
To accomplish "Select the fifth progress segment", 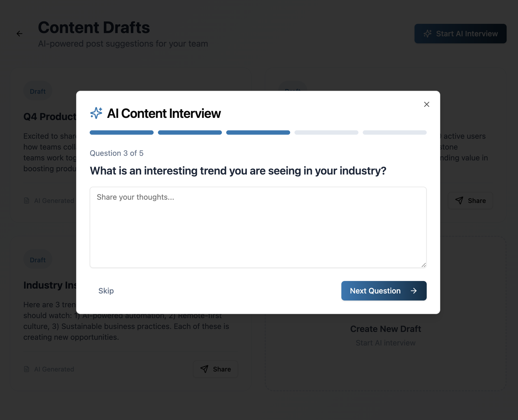I will coord(395,133).
